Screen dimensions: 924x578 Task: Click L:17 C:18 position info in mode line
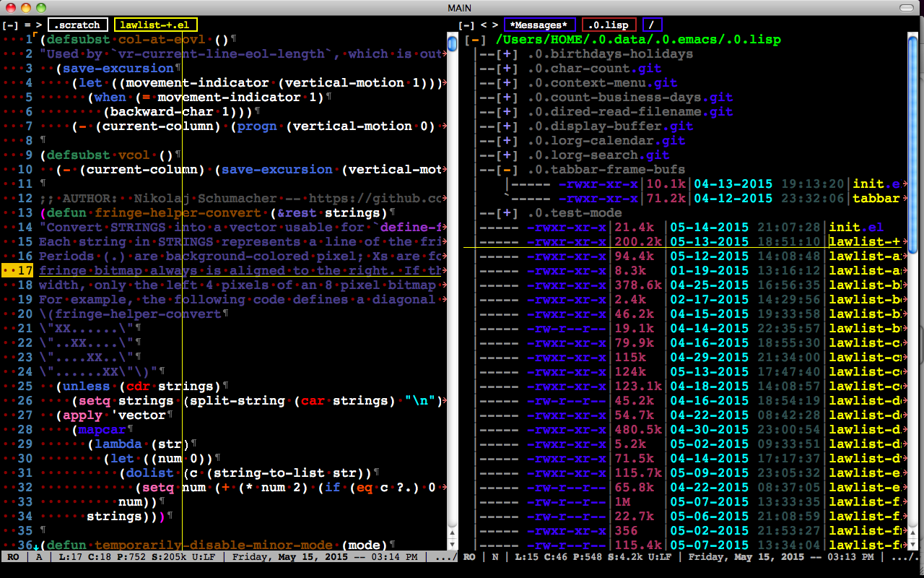tap(84, 557)
